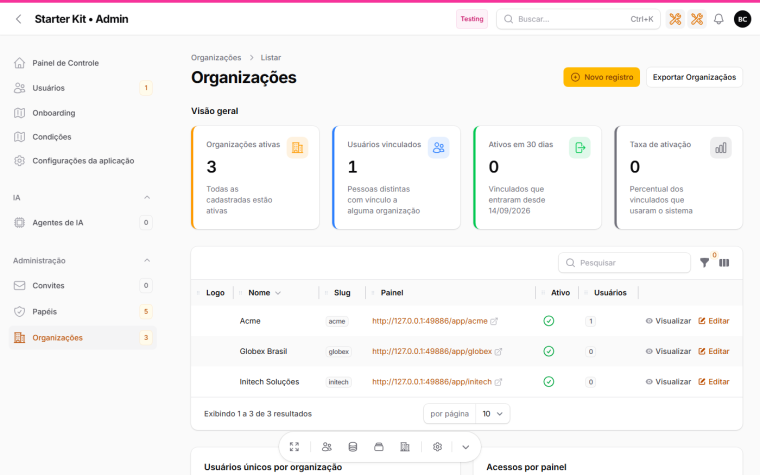This screenshot has height=475, width=760.
Task: Click the Novo registro button
Action: click(602, 77)
